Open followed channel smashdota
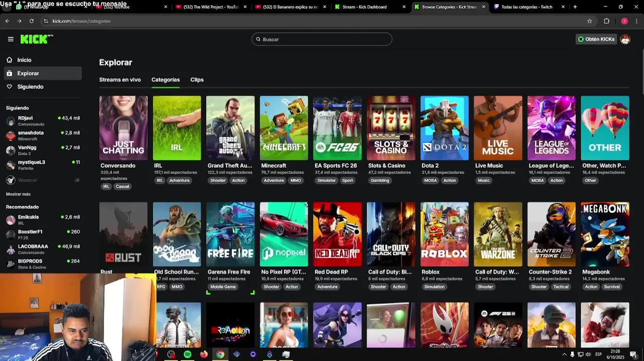 pos(43,135)
